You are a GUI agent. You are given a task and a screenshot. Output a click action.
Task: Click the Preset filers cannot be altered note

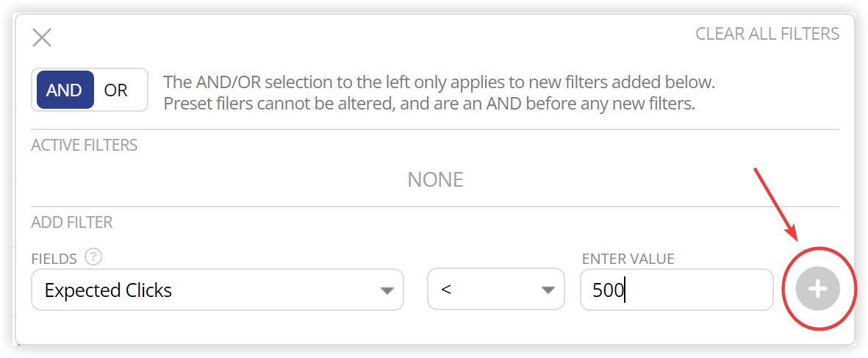tap(429, 104)
